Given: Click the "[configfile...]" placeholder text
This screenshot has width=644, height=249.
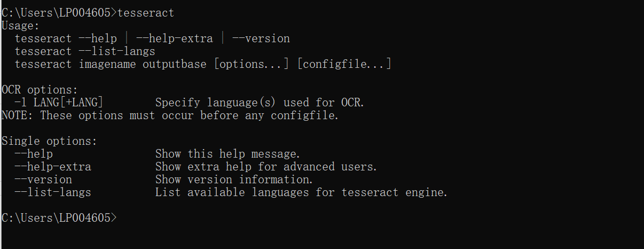Looking at the screenshot, I should (x=344, y=64).
